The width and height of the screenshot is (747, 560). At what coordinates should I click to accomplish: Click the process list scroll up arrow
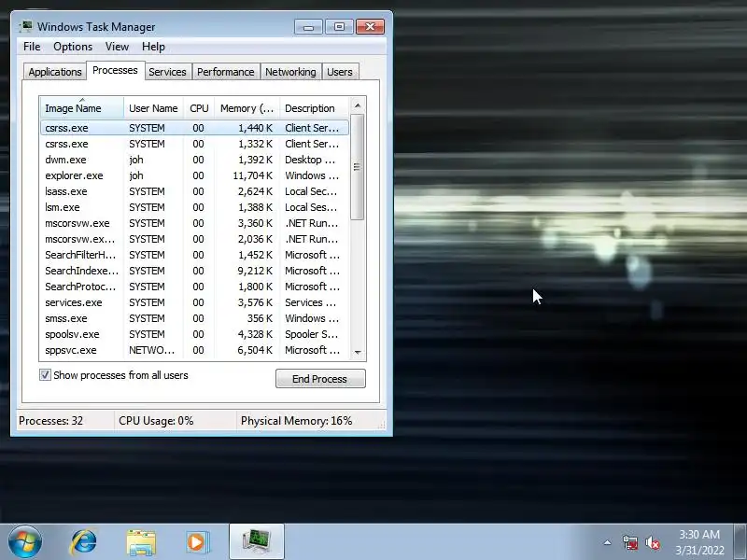[358, 105]
